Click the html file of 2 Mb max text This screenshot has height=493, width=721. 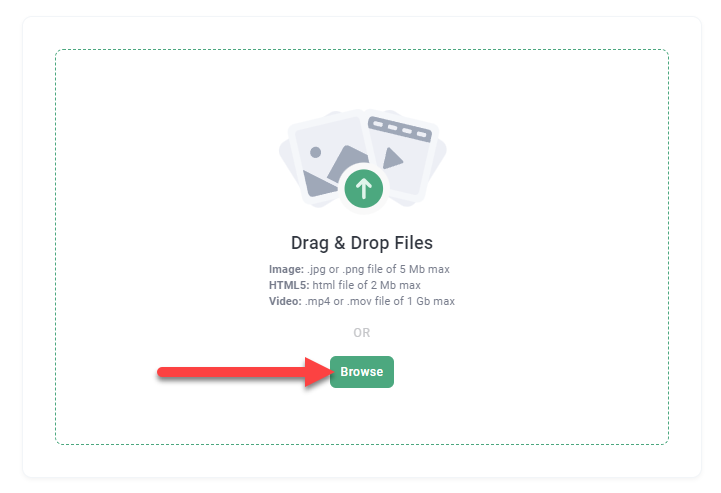(x=366, y=285)
